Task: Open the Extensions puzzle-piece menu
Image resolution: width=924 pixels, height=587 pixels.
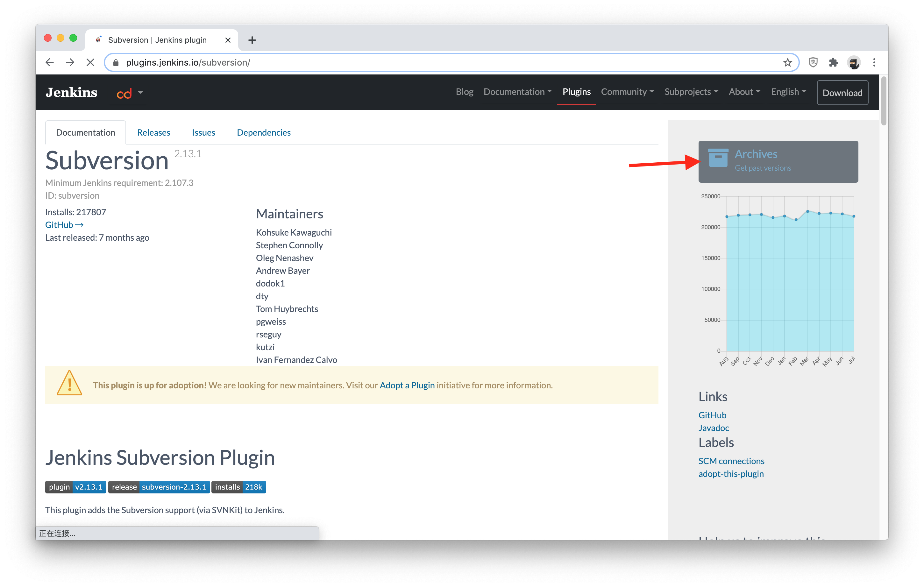Action: 833,62
